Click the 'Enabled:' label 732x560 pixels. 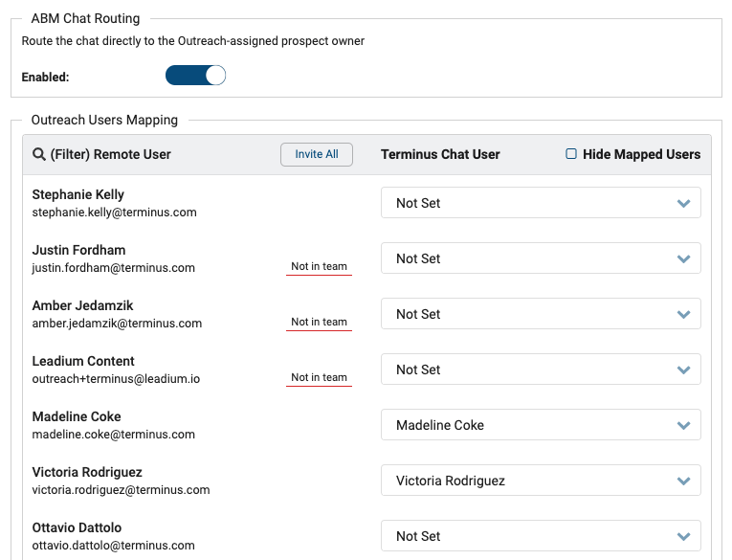(45, 78)
